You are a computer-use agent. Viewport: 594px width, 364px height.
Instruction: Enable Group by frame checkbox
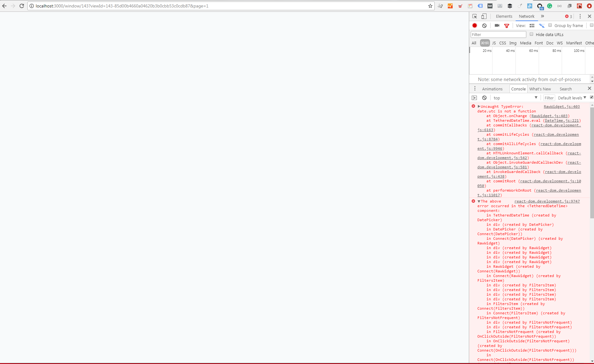[550, 25]
